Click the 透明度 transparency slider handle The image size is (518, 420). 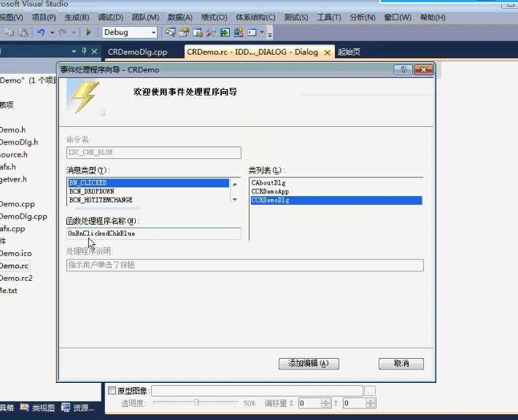pos(196,402)
